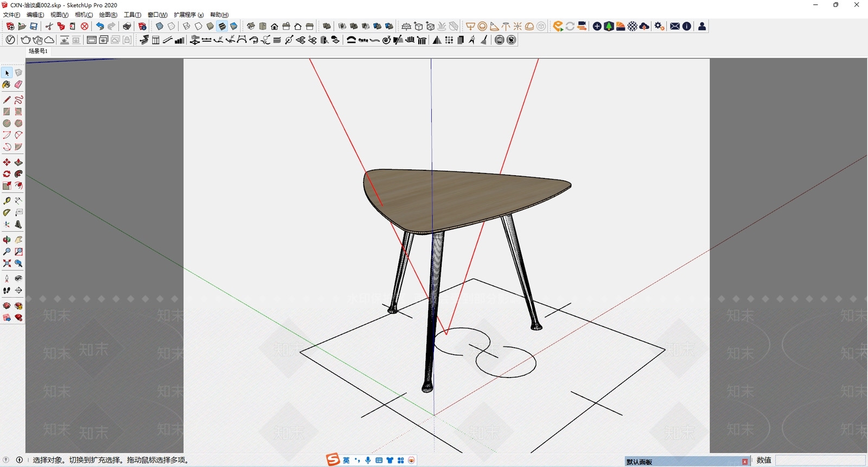Viewport: 868px width, 467px height.
Task: Activate the Push/Pull tool
Action: tap(18, 162)
